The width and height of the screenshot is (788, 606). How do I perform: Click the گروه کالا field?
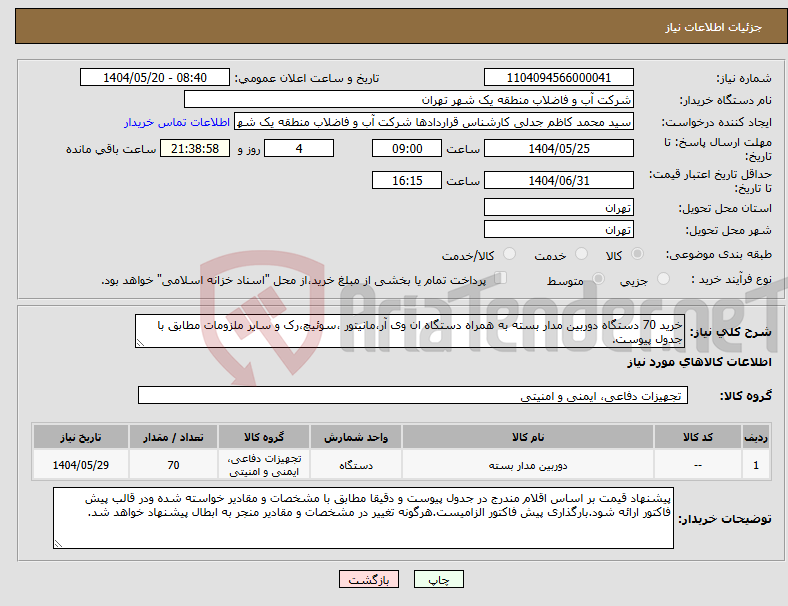413,395
